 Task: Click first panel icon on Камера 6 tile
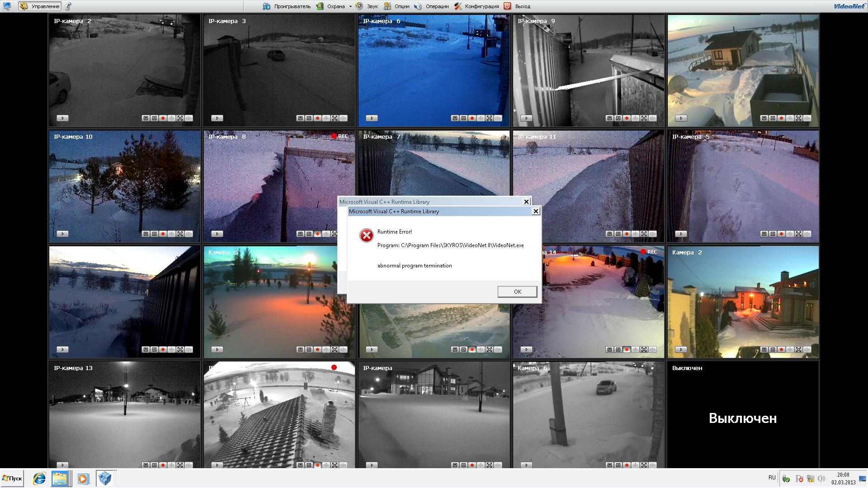pos(609,465)
